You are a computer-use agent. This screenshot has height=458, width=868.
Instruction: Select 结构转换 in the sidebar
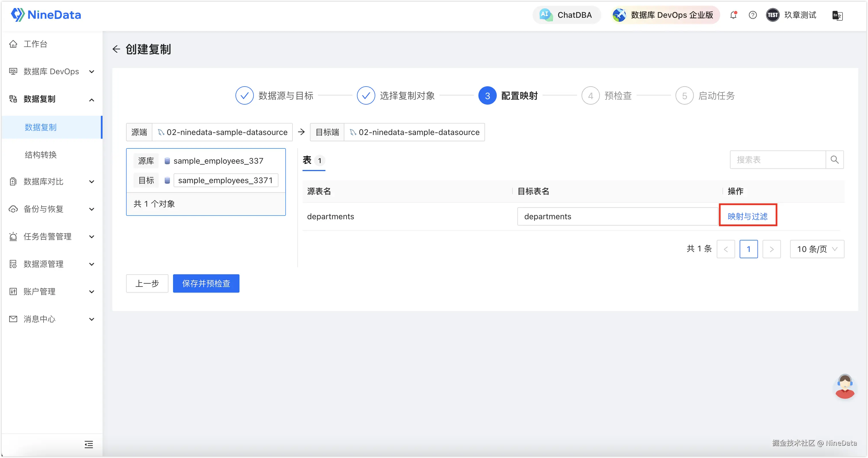pos(41,155)
